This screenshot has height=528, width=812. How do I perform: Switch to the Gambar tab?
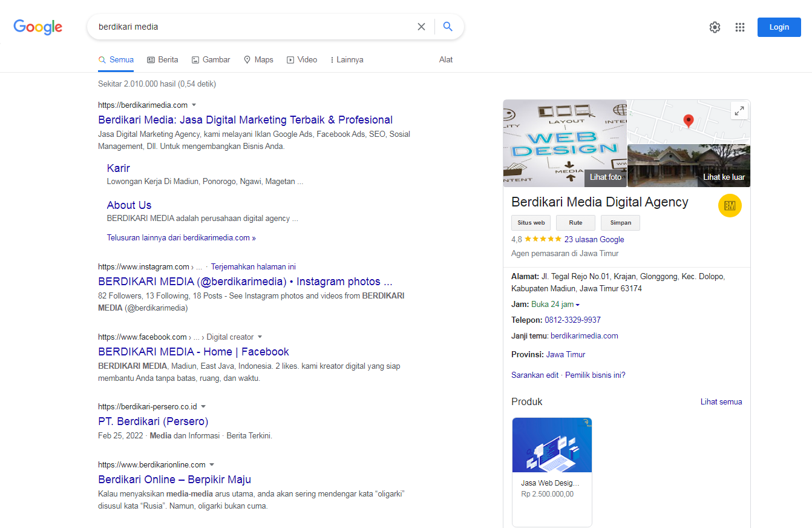(x=211, y=60)
